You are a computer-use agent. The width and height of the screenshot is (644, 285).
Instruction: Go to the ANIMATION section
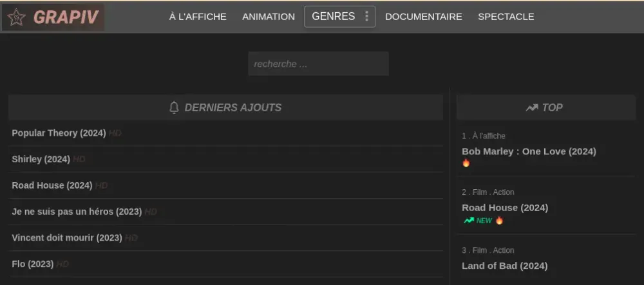pos(269,17)
